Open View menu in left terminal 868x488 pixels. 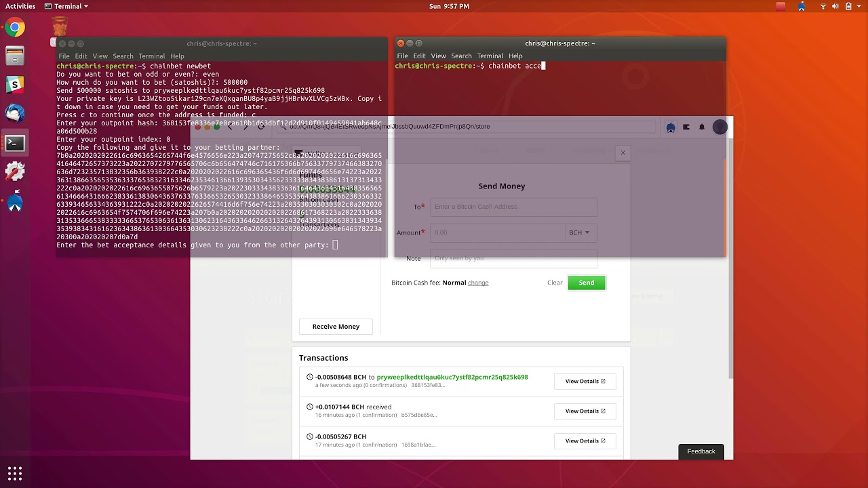pyautogui.click(x=100, y=56)
